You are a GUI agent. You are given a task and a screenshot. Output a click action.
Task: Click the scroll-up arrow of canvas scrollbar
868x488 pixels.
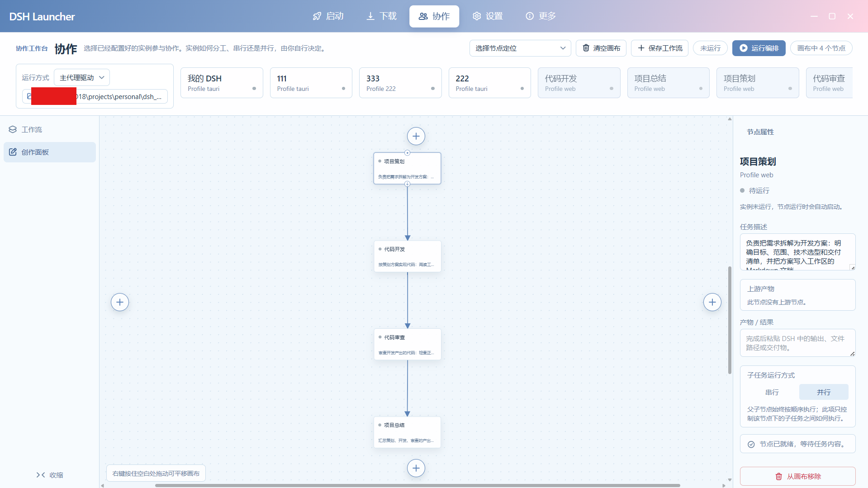[x=730, y=119]
